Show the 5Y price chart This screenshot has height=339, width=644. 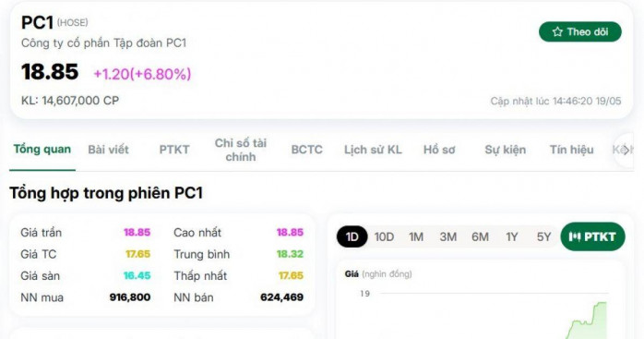(543, 236)
